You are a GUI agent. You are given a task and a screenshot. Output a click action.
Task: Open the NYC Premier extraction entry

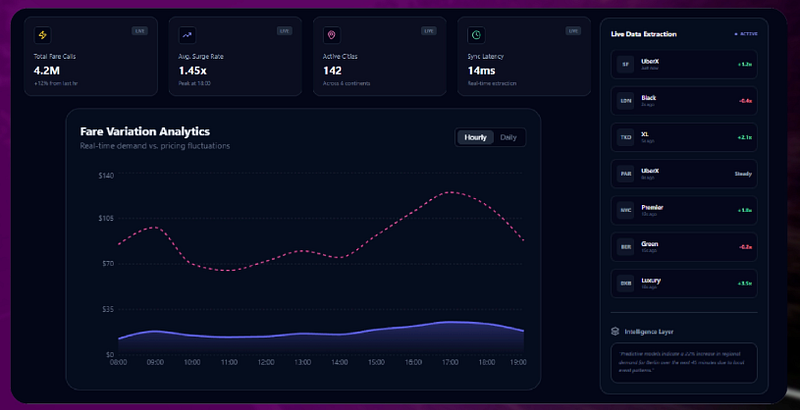point(684,211)
